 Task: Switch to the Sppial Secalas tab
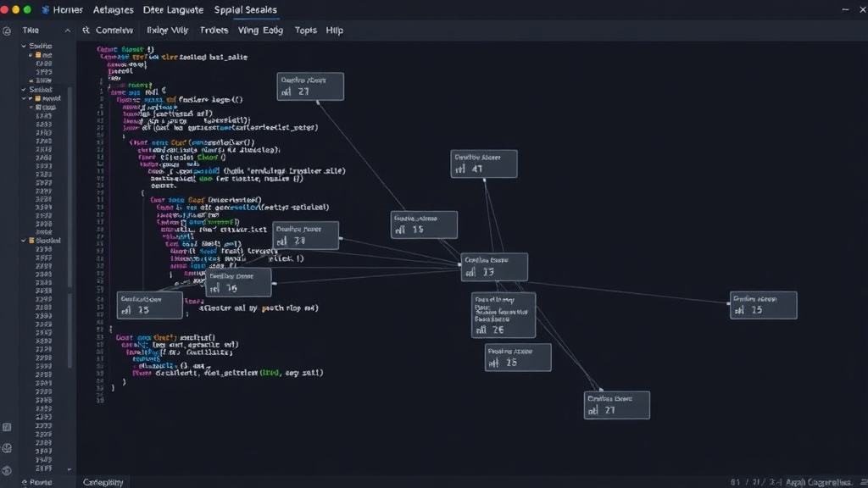[x=245, y=10]
